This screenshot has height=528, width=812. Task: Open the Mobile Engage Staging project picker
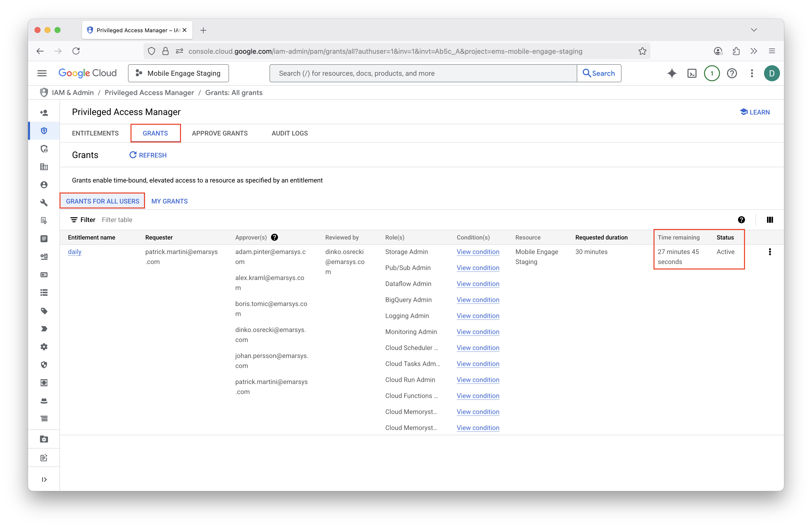click(178, 73)
